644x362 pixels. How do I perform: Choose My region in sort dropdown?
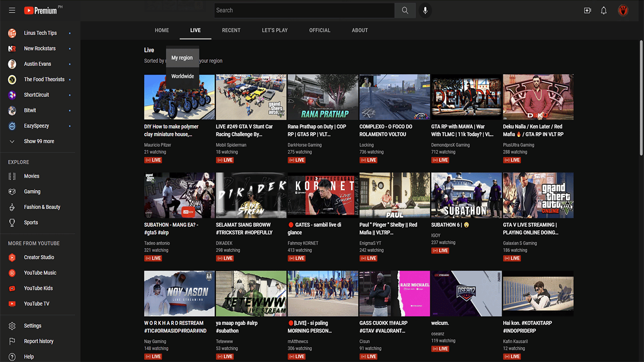tap(182, 58)
